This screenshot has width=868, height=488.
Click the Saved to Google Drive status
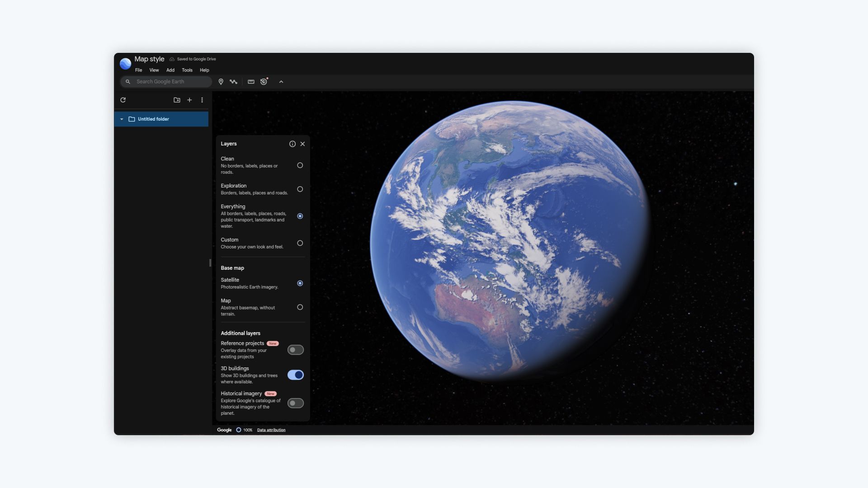(x=196, y=59)
